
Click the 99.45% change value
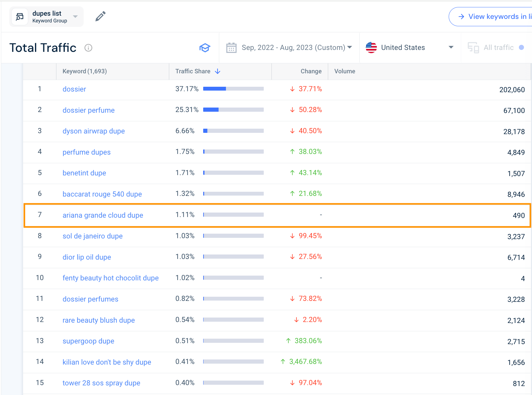coord(310,236)
